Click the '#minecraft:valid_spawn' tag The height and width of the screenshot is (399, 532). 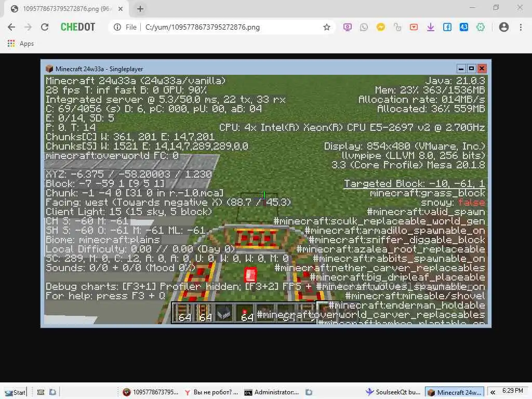tap(426, 212)
